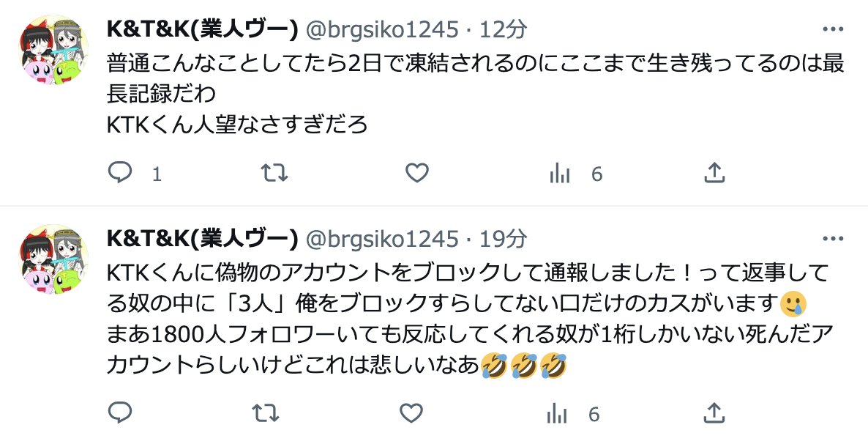868x444 pixels.
Task: Open the tweet text starting with 普通こんなこと
Action: (x=475, y=94)
